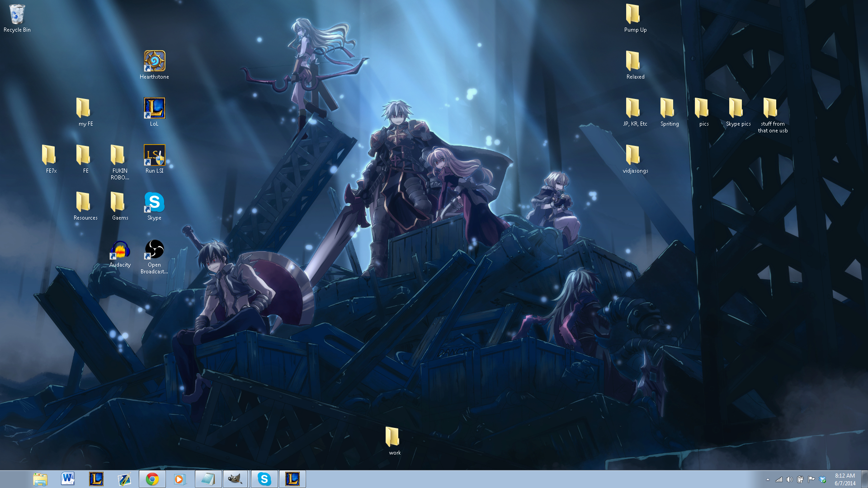This screenshot has height=488, width=868.
Task: Click the Show Desktop strip at the taskbar edge
Action: pyautogui.click(x=864, y=479)
